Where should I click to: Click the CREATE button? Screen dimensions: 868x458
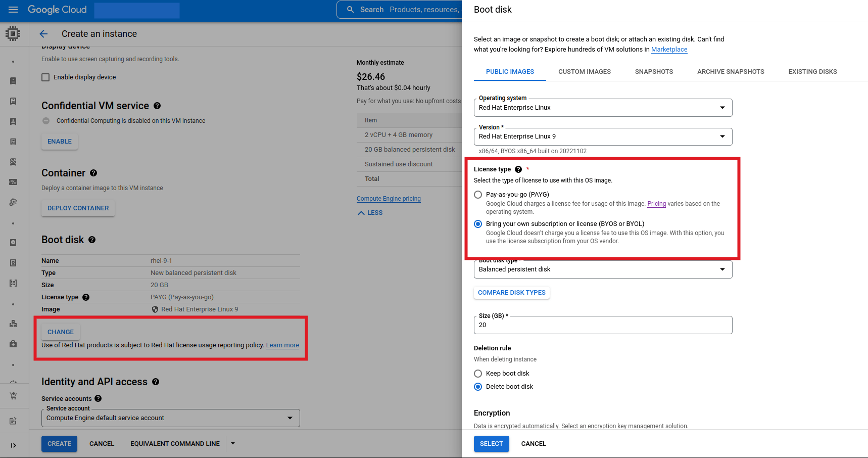pos(59,443)
